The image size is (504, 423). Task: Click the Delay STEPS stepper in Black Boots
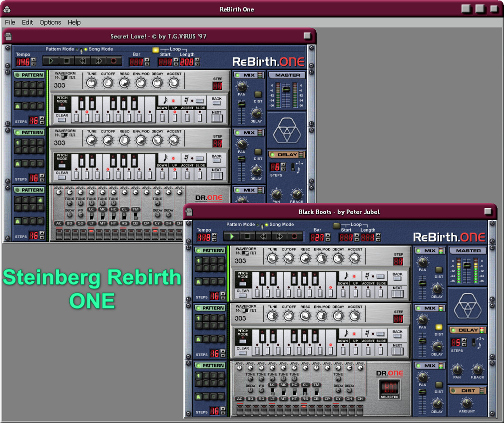click(x=464, y=342)
